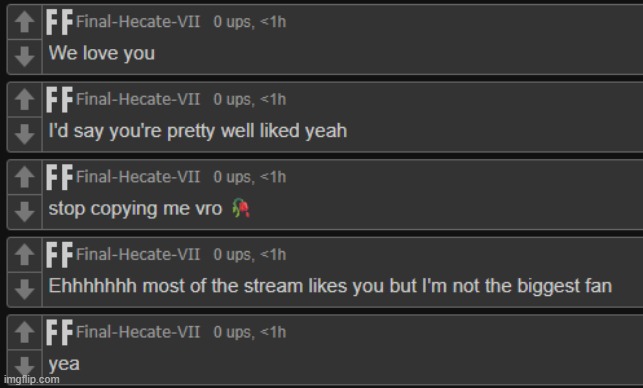The image size is (643, 388).
Task: Upvote the "not the biggest fan" comment
Action: (25, 254)
